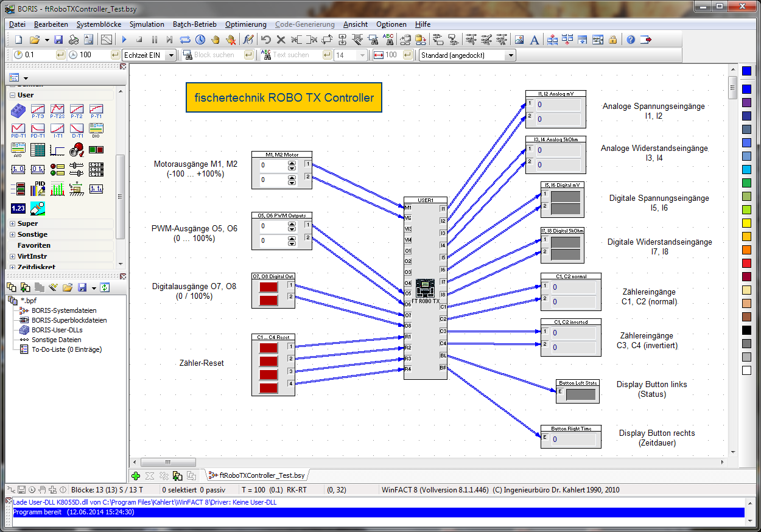Screen dimensions: 761x532
Task: Open the Systemblöcke menu
Action: coord(99,24)
